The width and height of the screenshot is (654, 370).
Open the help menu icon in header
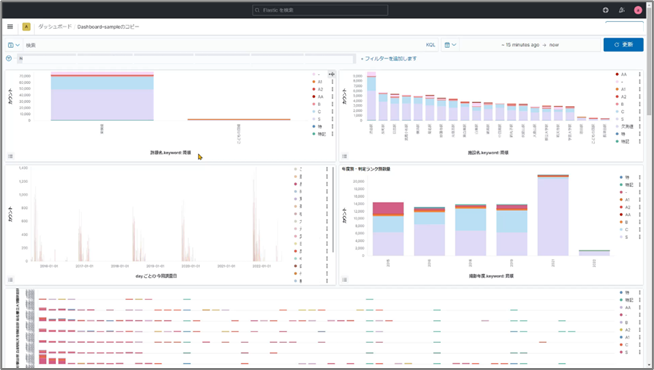pos(606,10)
